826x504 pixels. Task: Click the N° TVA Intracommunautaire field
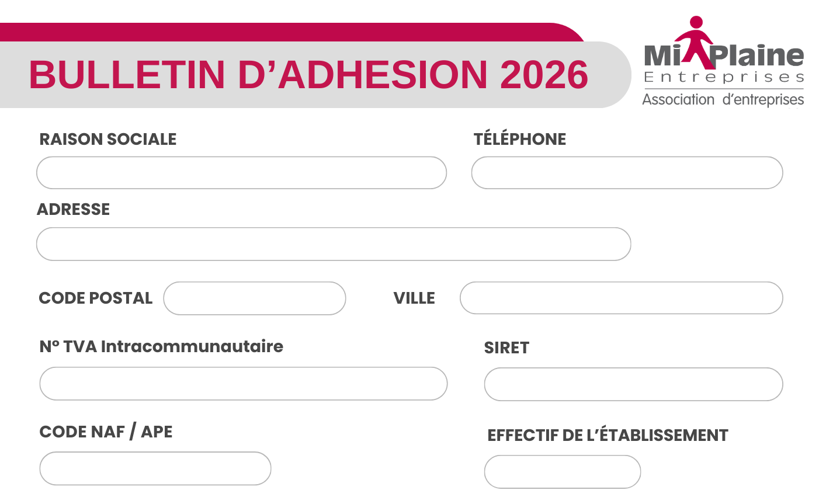[244, 384]
